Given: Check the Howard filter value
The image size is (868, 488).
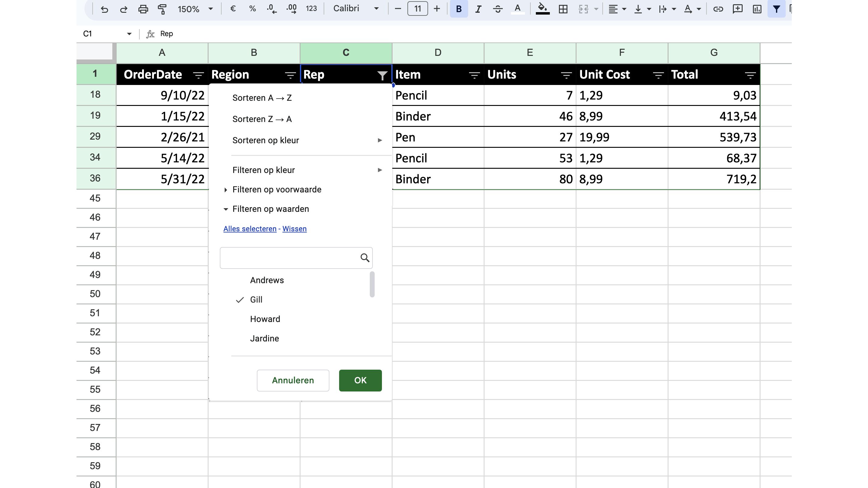Looking at the screenshot, I should coord(265,319).
